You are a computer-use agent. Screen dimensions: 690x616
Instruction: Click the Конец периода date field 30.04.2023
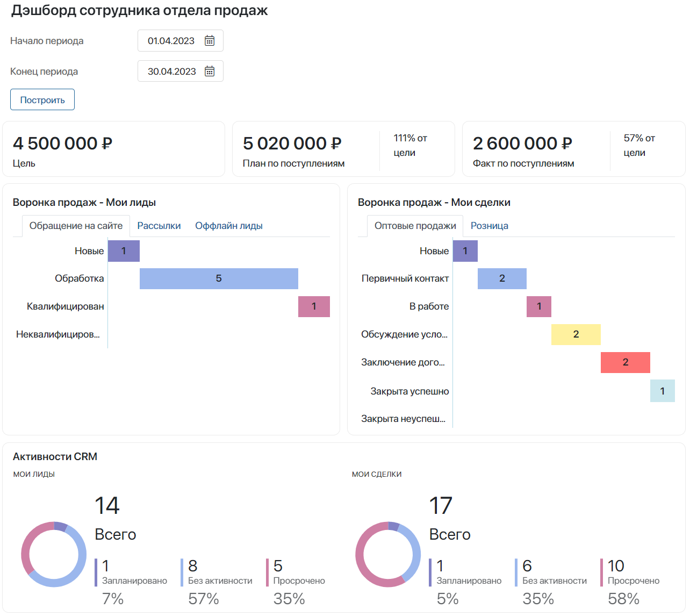(x=181, y=71)
